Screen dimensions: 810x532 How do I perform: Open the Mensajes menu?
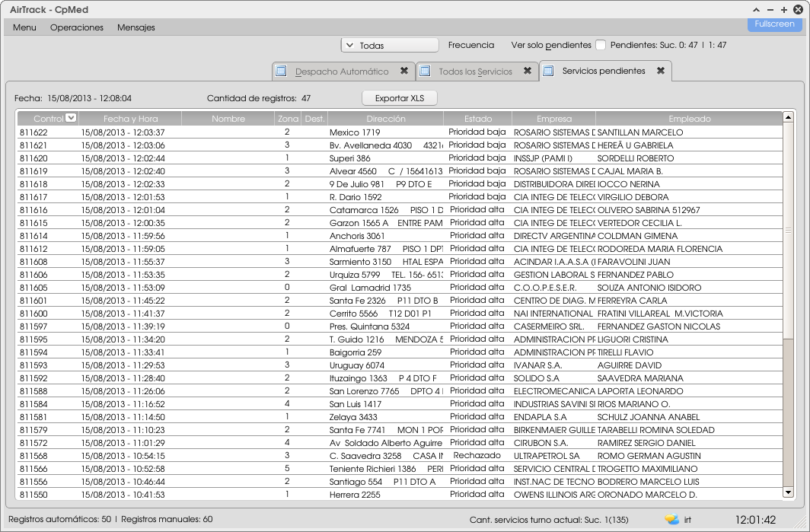coord(136,27)
